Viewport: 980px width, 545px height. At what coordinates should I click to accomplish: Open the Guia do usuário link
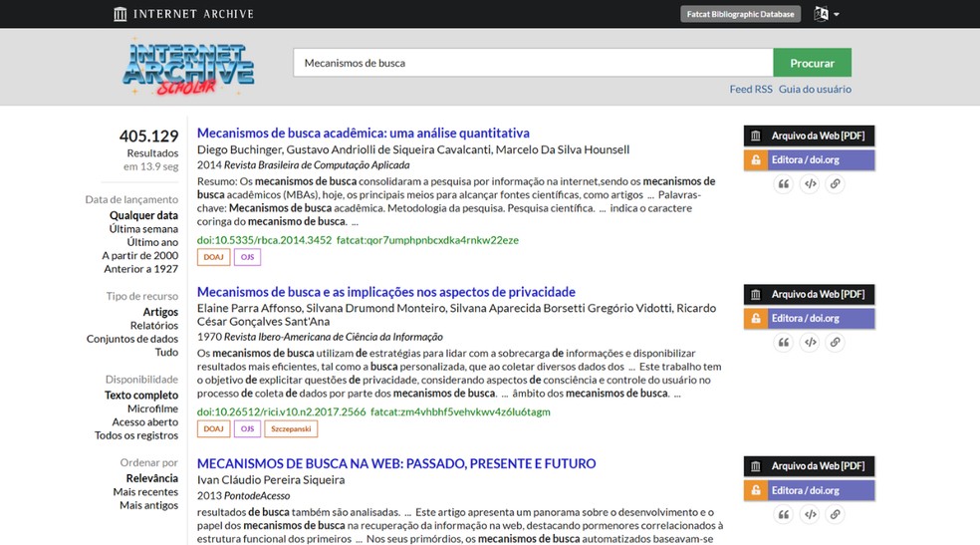(815, 89)
